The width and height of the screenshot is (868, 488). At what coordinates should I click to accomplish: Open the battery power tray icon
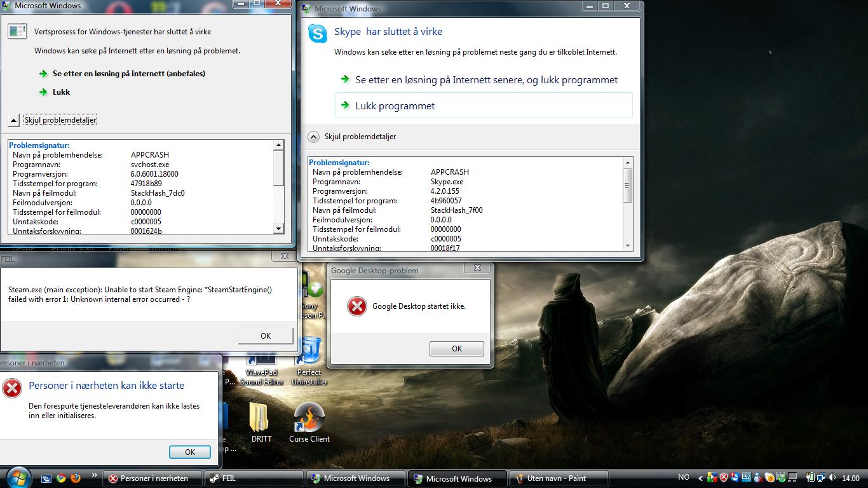coord(810,478)
